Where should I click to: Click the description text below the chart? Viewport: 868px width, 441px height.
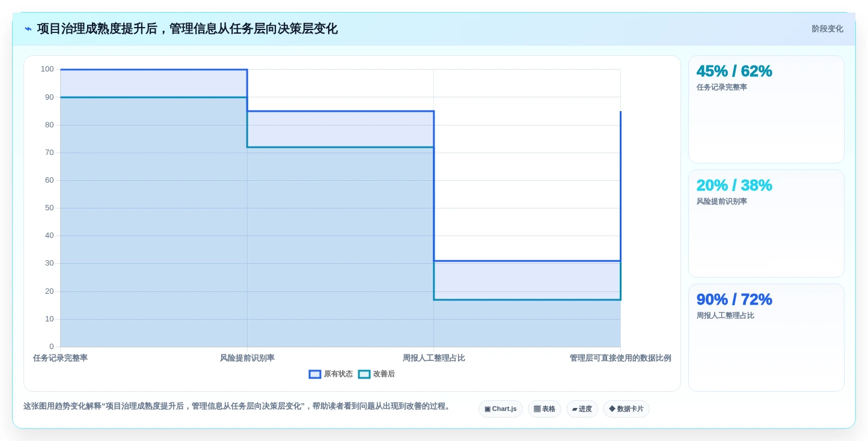238,406
